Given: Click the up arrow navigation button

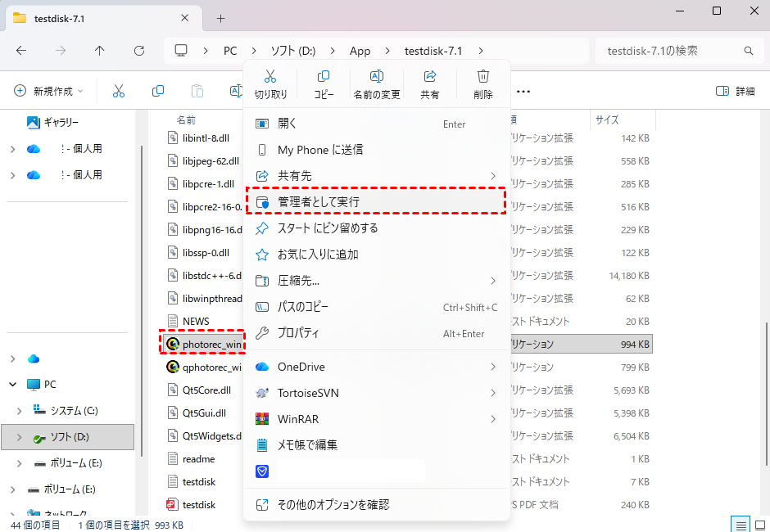Looking at the screenshot, I should [x=100, y=51].
